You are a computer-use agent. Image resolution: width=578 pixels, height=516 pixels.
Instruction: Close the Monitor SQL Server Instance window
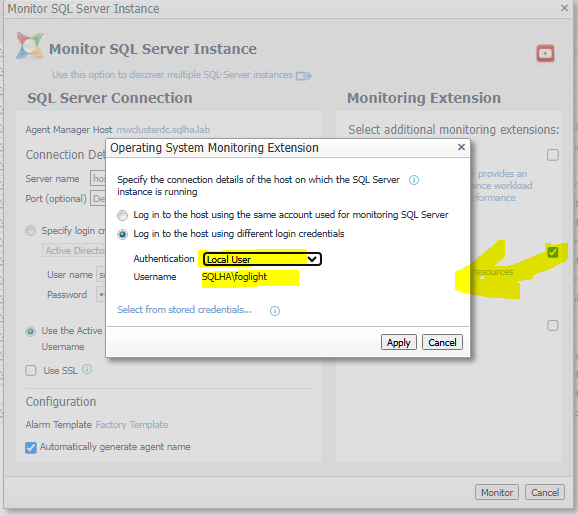(x=564, y=8)
